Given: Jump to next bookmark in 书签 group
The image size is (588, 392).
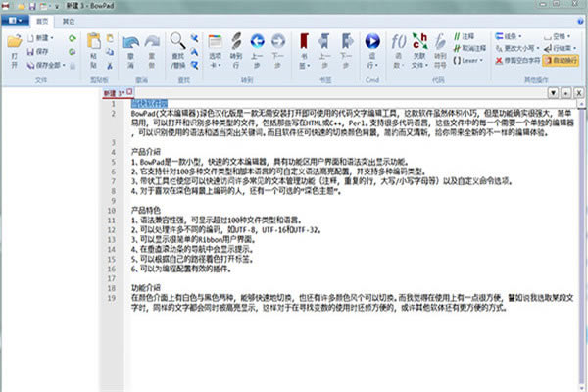Looking at the screenshot, I should tap(346, 50).
